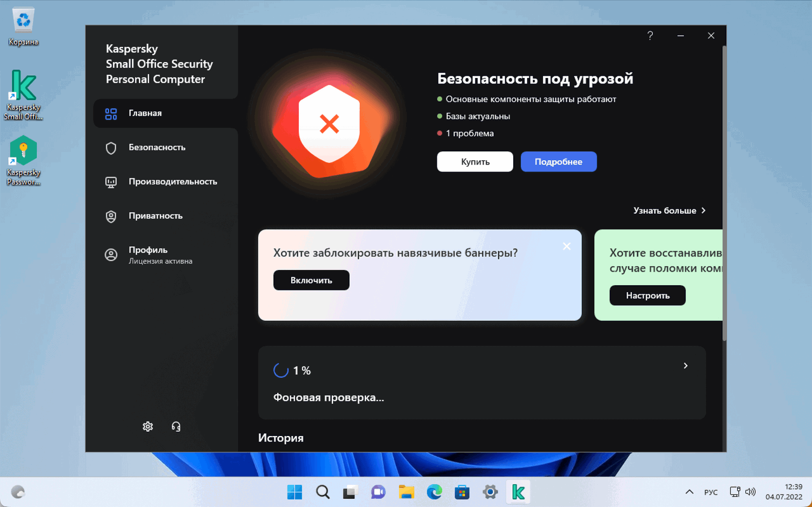
Task: Click the Купить button
Action: (x=475, y=162)
